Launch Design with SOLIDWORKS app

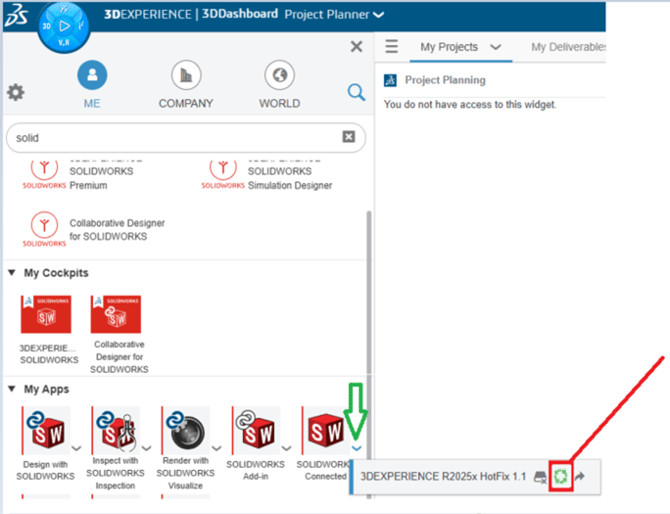click(x=46, y=431)
